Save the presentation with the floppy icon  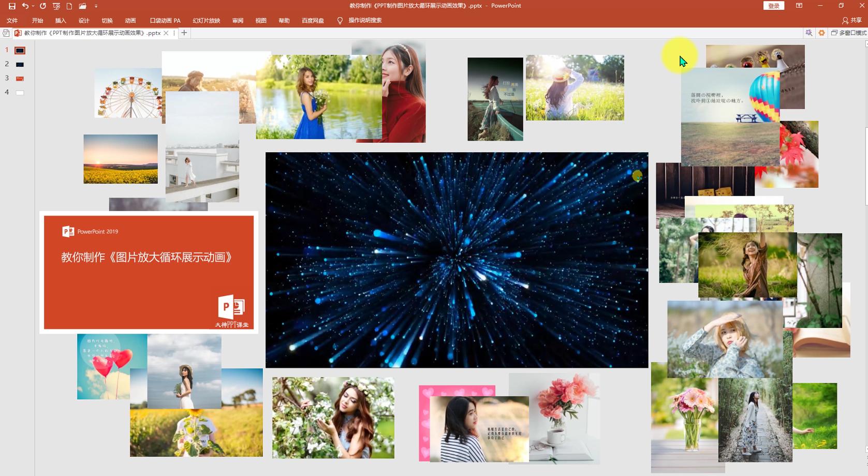[x=12, y=6]
